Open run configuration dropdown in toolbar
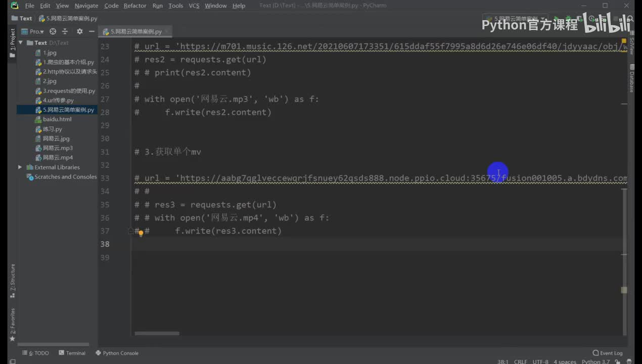 515,18
